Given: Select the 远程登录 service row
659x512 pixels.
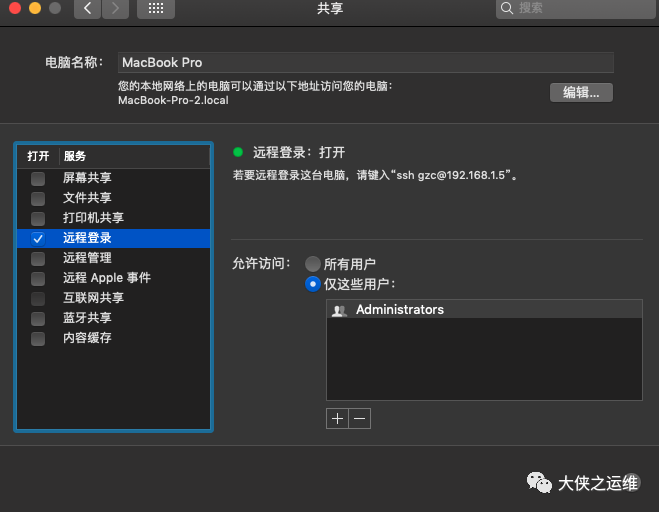Looking at the screenshot, I should pos(113,238).
